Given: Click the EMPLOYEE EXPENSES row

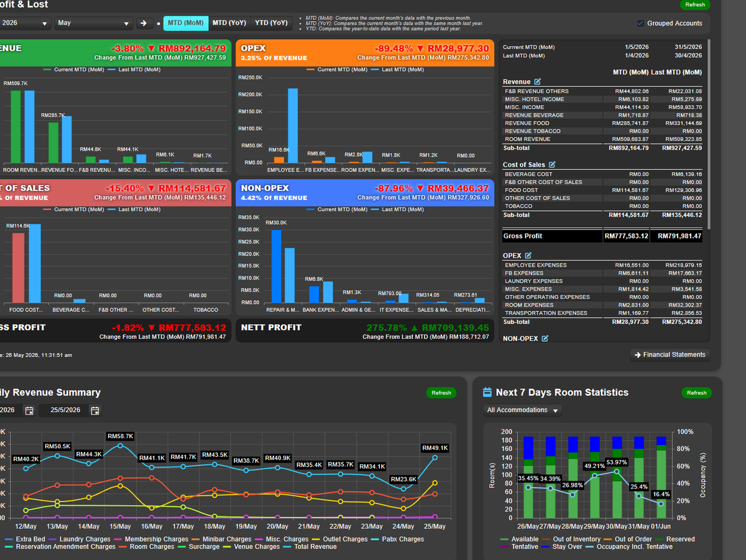Looking at the screenshot, I should tap(603, 265).
